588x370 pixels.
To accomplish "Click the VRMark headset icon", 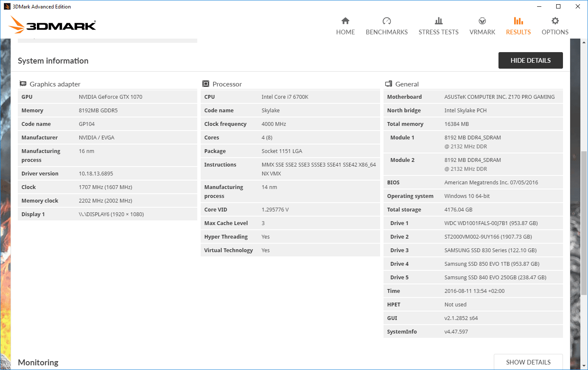I will [482, 21].
